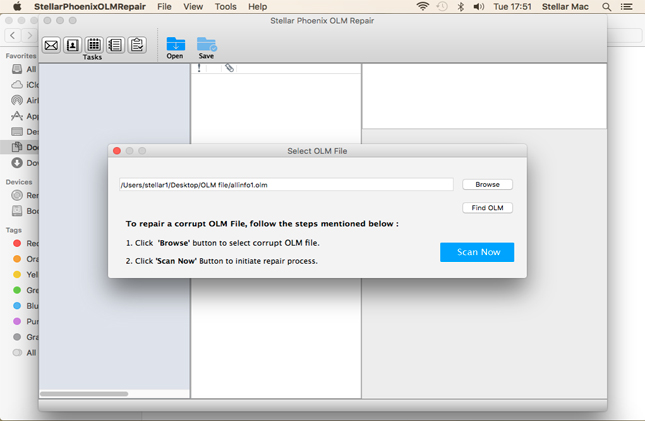Open the Contacts view icon
The width and height of the screenshot is (645, 421).
(x=72, y=45)
